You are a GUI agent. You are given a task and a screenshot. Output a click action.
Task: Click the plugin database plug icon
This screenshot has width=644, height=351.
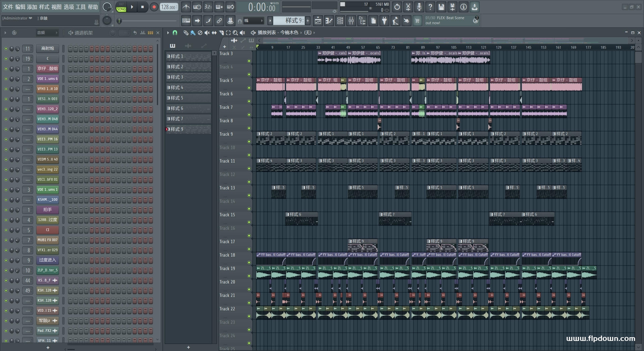point(384,21)
